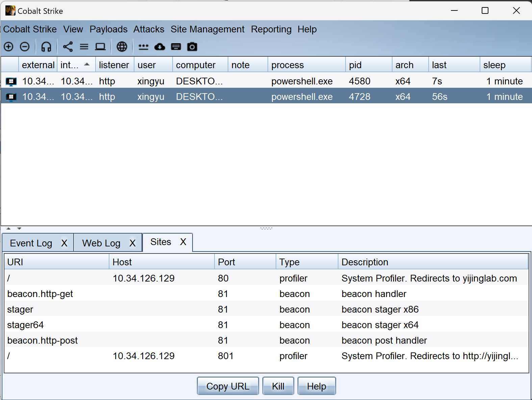
Task: Sort sessions by process column
Action: tap(307, 65)
